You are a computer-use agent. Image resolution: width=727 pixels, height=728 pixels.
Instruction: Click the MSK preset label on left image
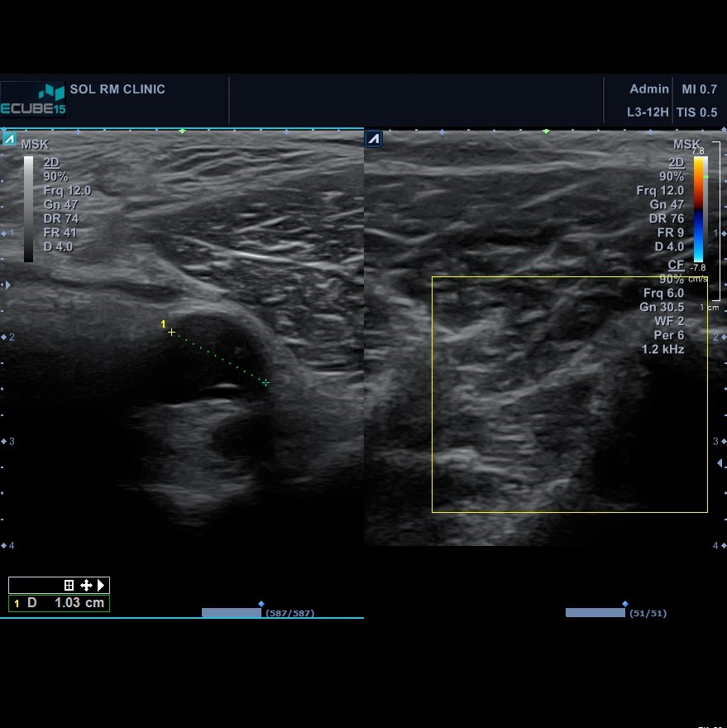35,145
